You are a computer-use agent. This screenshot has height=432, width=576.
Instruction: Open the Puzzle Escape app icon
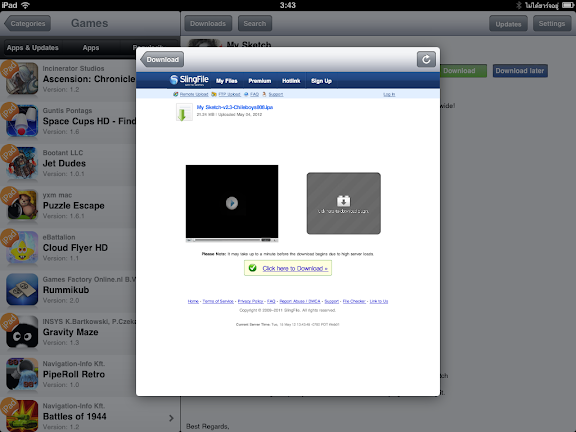click(x=22, y=205)
